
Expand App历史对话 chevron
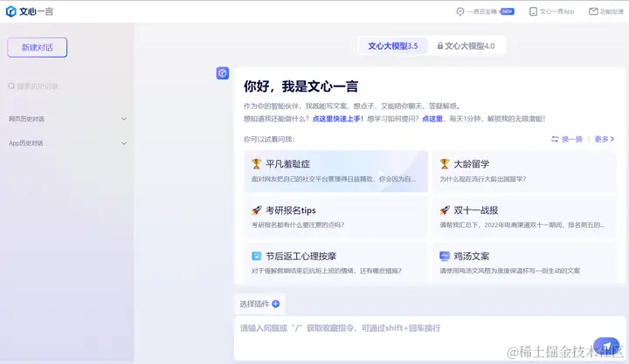pos(124,143)
